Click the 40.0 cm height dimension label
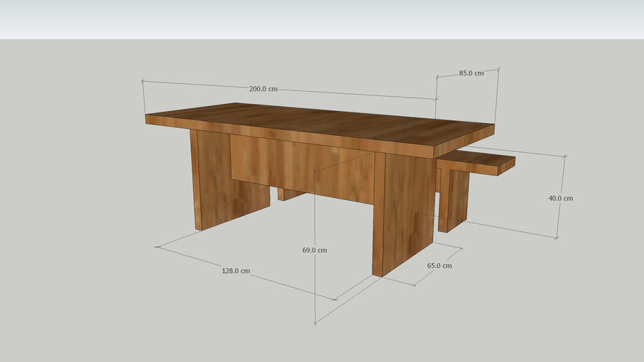This screenshot has width=644, height=362. tap(560, 198)
